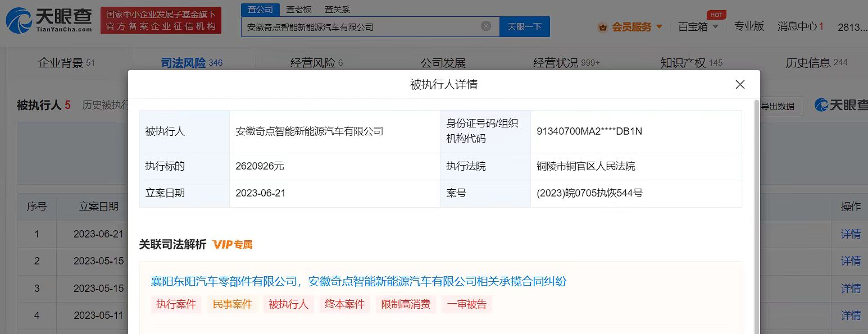Viewport: 868px width, 334px height.
Task: Click the 会员服务 crown icon
Action: pyautogui.click(x=603, y=27)
